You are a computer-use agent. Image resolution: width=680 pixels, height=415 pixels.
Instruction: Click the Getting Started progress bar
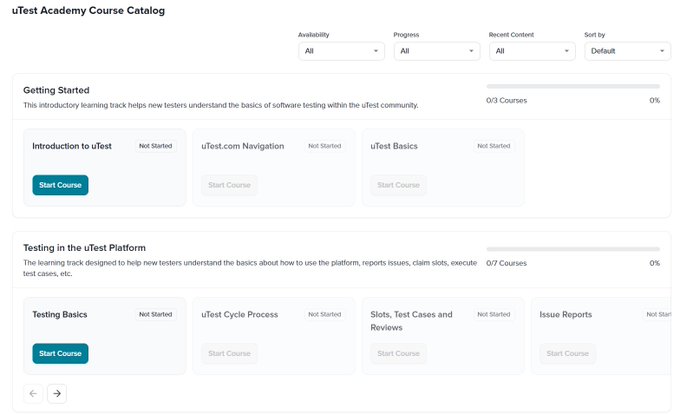pos(573,86)
